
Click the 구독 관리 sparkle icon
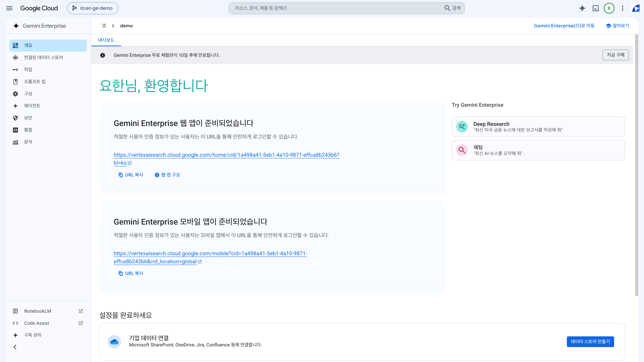click(15, 335)
